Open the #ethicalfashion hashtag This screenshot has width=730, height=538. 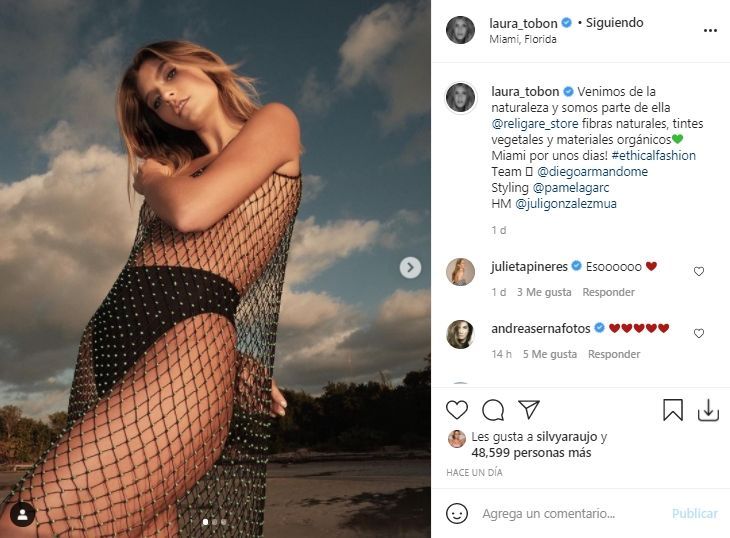point(654,155)
